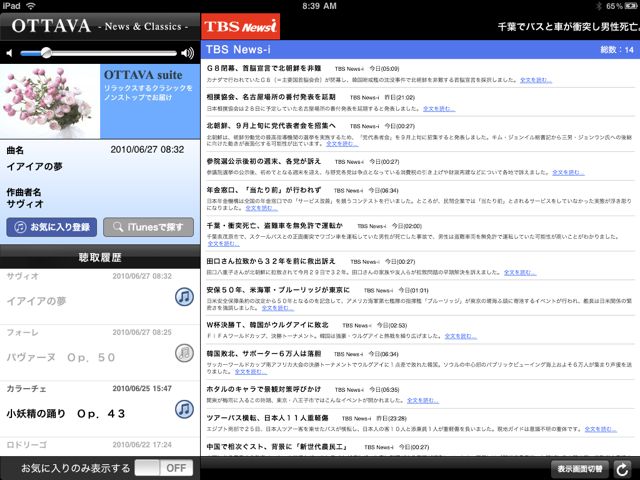Select the OTTAVA suite channel banner

point(150,101)
